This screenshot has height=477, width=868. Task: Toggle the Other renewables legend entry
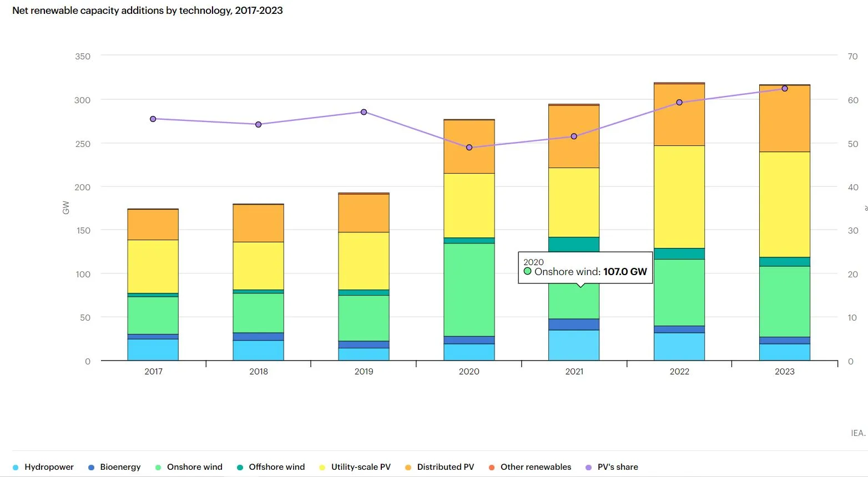tap(530, 467)
